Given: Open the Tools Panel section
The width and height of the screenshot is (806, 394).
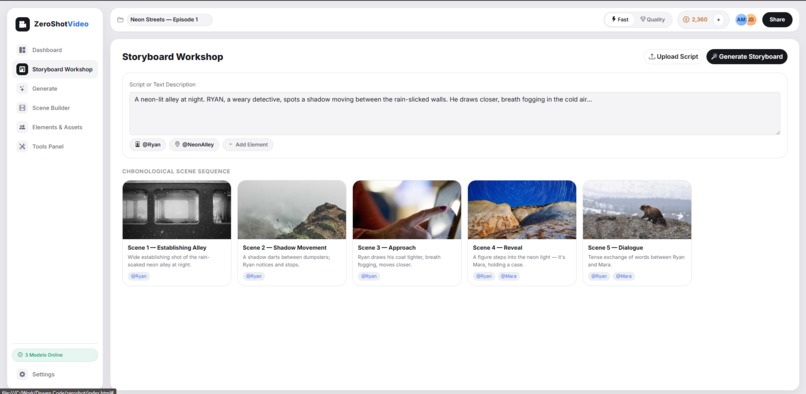Looking at the screenshot, I should point(54,147).
